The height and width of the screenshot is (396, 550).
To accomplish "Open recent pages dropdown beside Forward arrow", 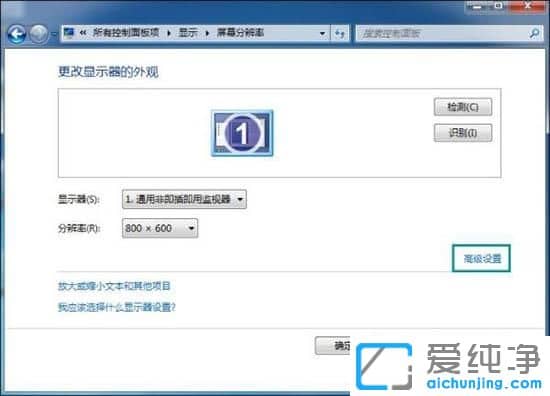I will pyautogui.click(x=54, y=34).
